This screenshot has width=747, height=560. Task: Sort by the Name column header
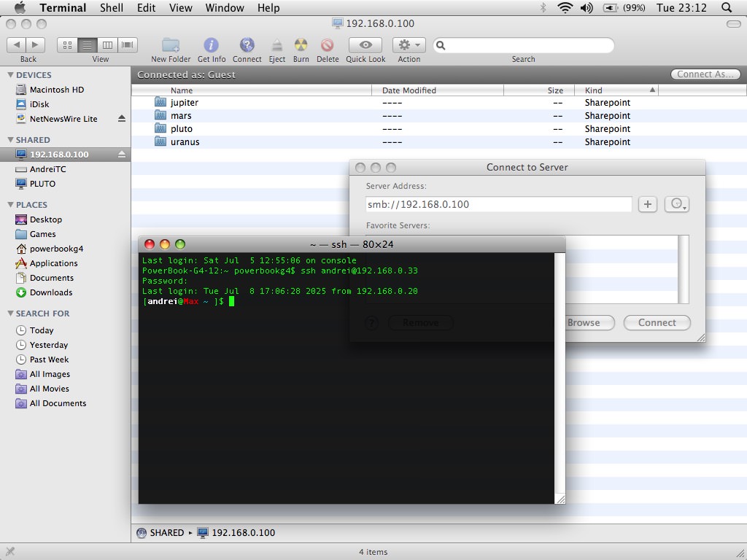click(x=252, y=90)
